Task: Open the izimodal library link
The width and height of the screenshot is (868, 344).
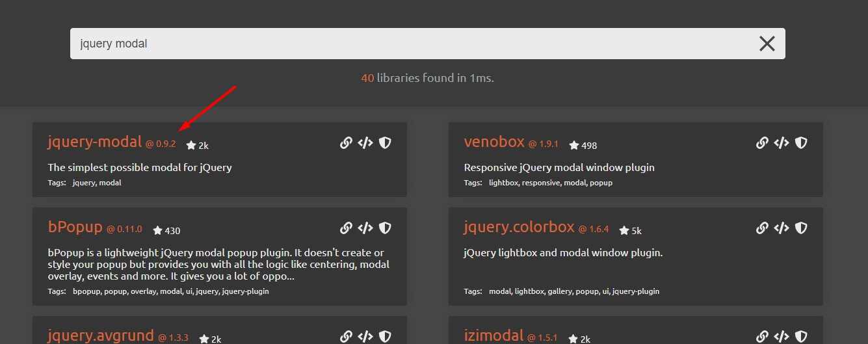Action: pyautogui.click(x=493, y=336)
